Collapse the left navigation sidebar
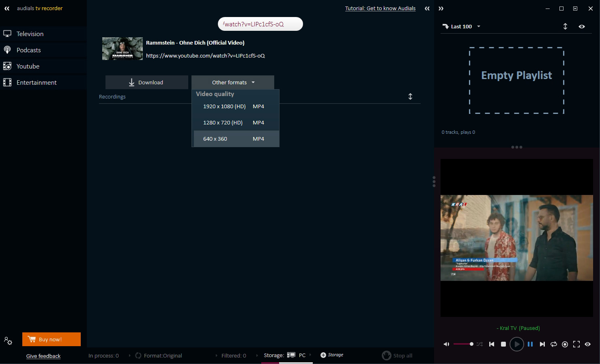This screenshot has width=600, height=364. [7, 8]
